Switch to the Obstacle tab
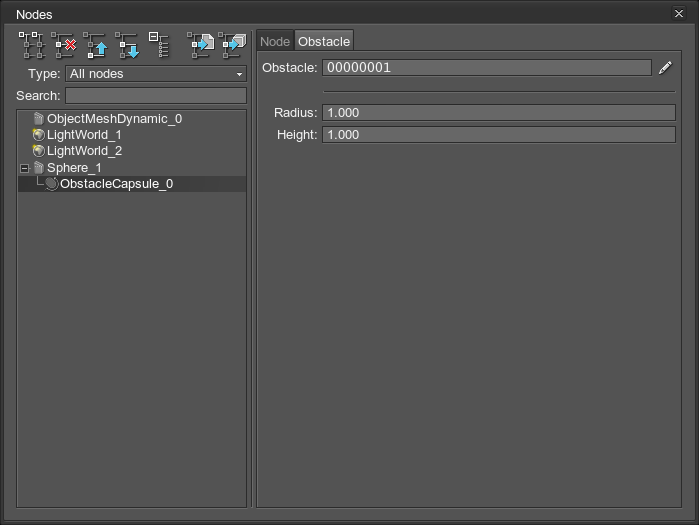 click(x=324, y=41)
